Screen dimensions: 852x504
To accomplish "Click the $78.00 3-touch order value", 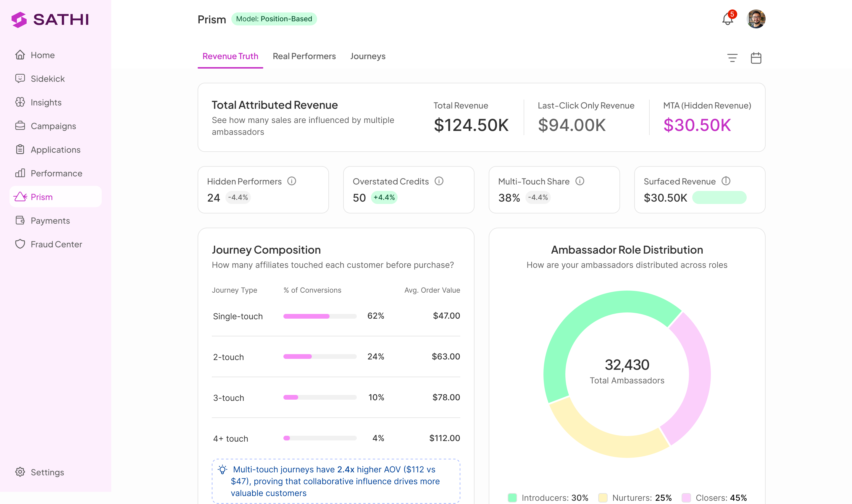I will pyautogui.click(x=446, y=397).
